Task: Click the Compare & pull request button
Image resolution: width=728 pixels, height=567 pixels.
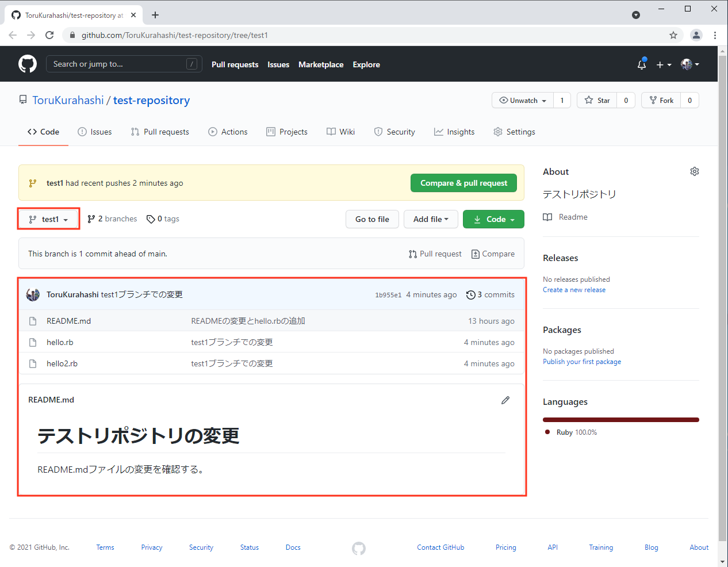Action: tap(463, 183)
